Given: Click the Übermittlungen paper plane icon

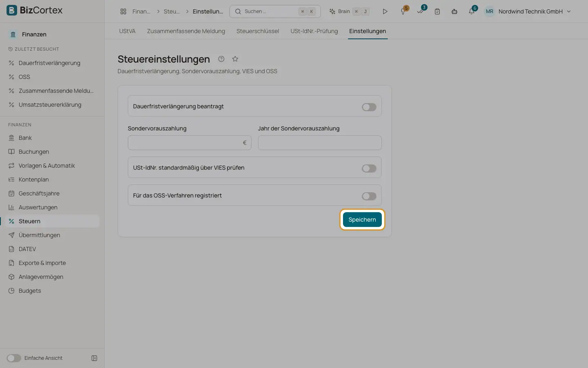Looking at the screenshot, I should [11, 235].
